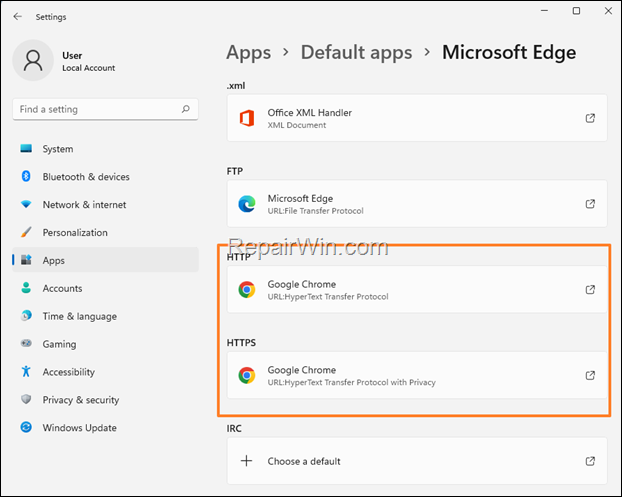Viewport: 622px width, 497px height.
Task: Change FTP default from Microsoft Edge
Action: click(x=417, y=203)
